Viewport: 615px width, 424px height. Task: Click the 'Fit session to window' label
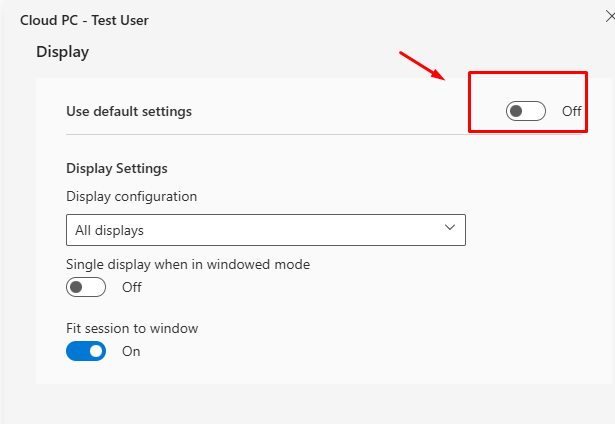pos(132,328)
